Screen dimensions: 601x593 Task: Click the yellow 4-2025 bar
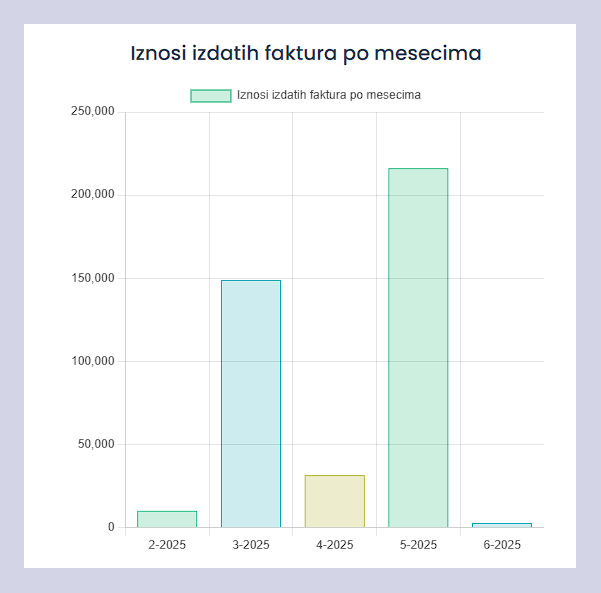tap(335, 501)
